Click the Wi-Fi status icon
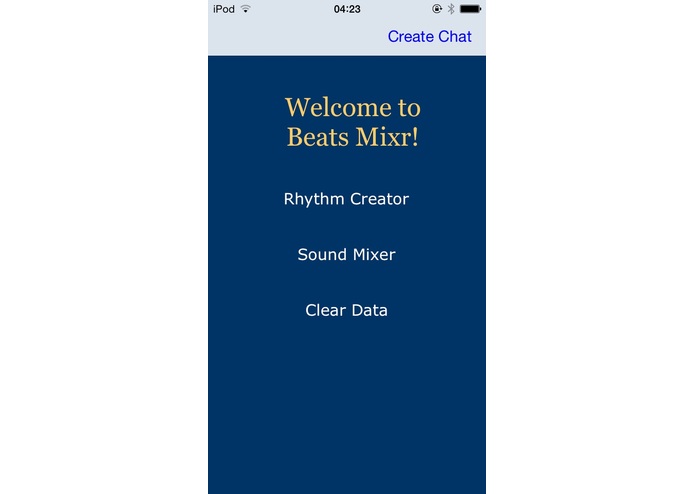 (246, 9)
